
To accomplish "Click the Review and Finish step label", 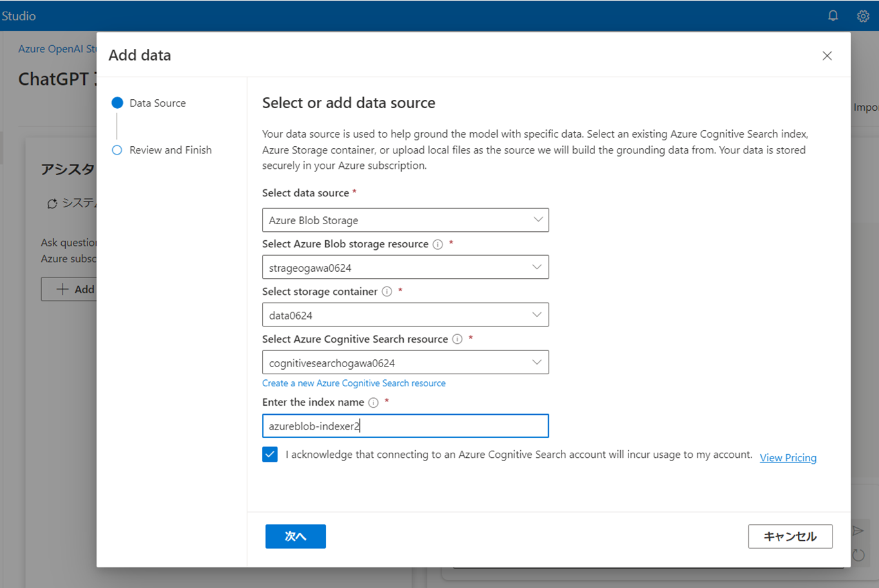I will pos(170,150).
